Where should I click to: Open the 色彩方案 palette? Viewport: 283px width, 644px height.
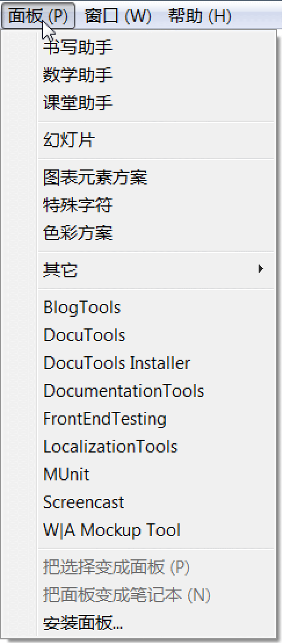(x=156, y=233)
